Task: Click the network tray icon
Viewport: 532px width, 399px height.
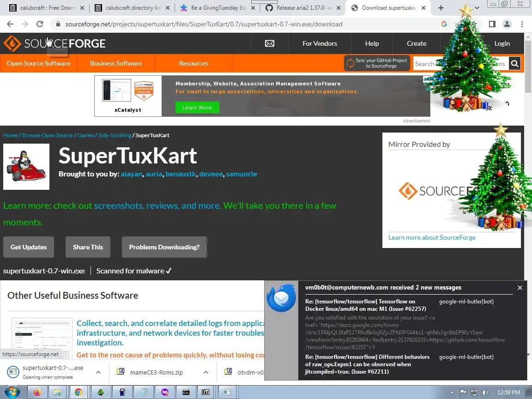Action: 474,392
